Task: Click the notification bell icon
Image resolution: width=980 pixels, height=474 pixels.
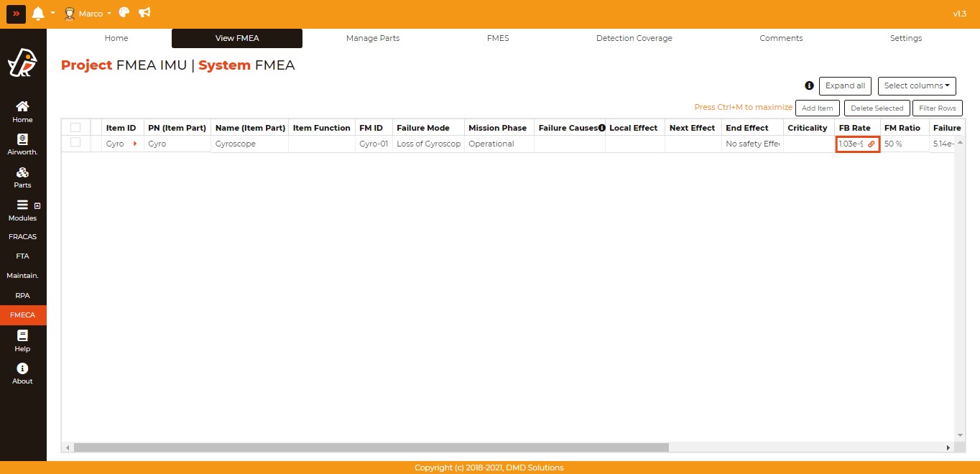Action: point(38,13)
